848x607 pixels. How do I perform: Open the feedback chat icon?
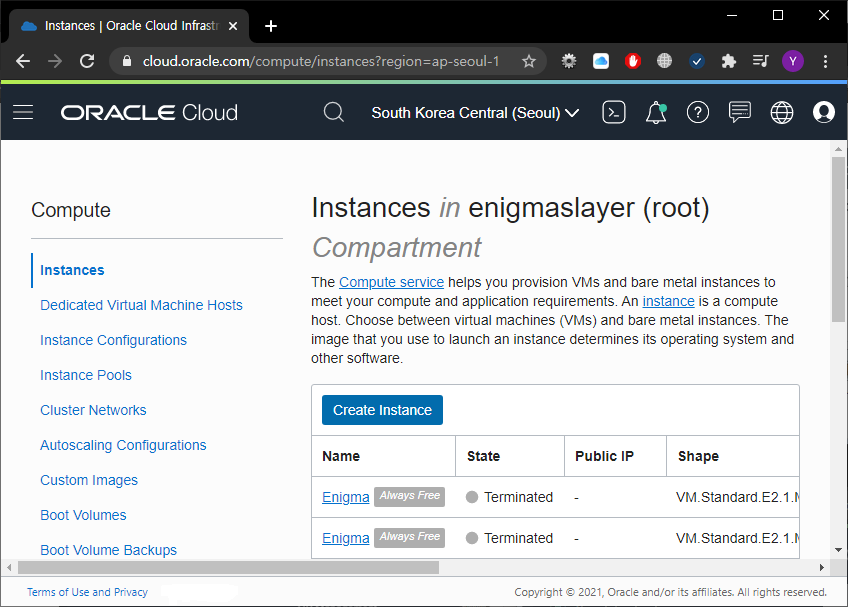click(740, 112)
